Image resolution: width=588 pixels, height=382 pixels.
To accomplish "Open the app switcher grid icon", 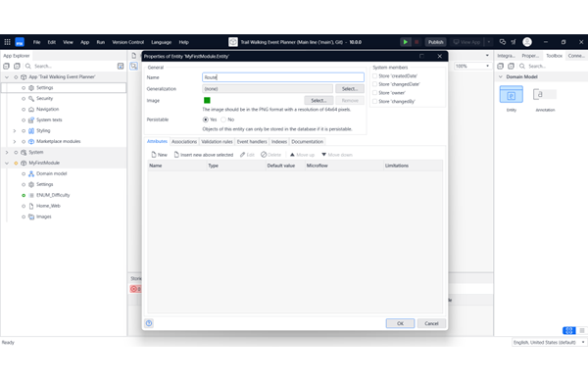I will coord(7,42).
